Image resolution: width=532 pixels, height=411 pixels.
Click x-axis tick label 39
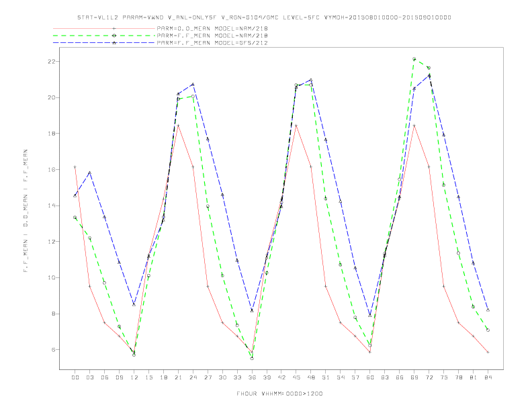(x=267, y=377)
